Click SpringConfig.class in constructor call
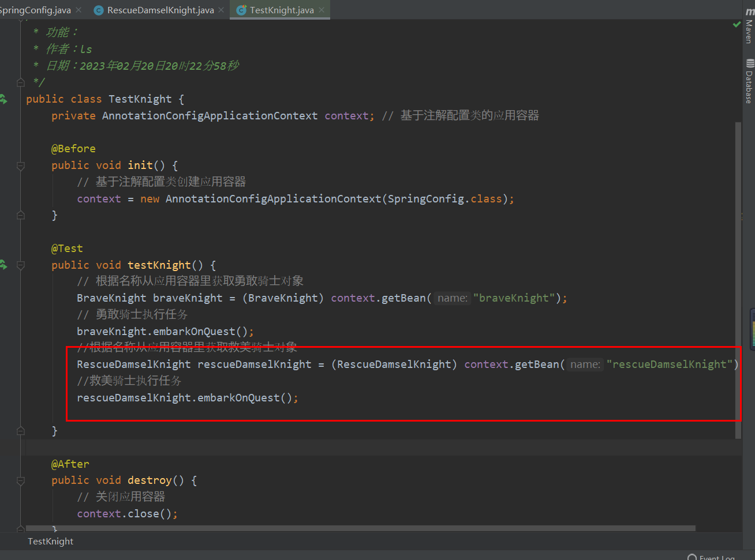 point(445,199)
